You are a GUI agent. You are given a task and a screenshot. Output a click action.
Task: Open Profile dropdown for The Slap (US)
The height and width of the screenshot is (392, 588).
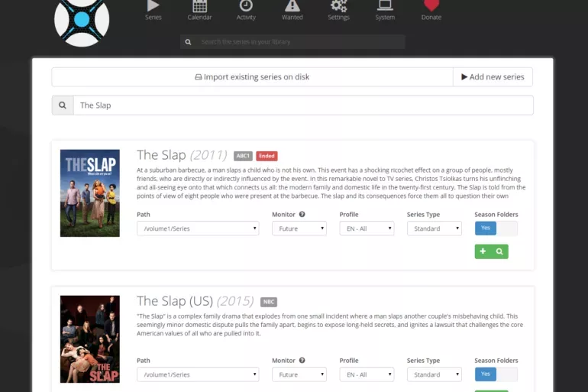(367, 374)
